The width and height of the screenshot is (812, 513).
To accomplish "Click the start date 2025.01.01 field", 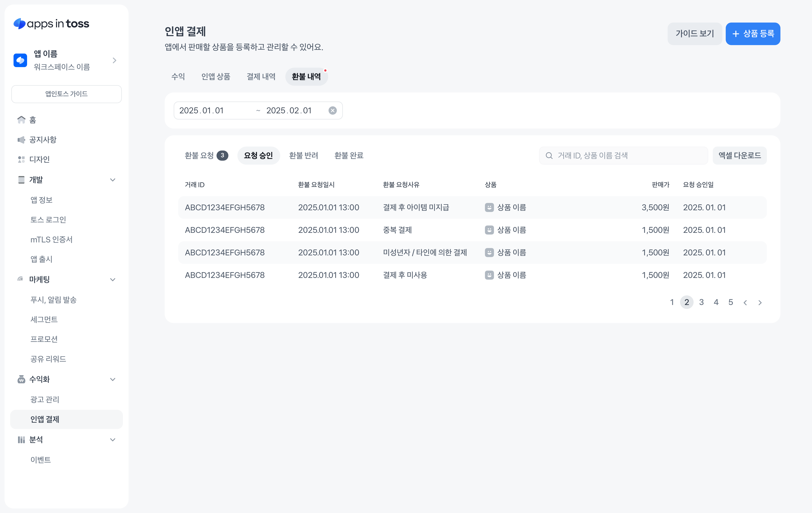I will pyautogui.click(x=202, y=110).
